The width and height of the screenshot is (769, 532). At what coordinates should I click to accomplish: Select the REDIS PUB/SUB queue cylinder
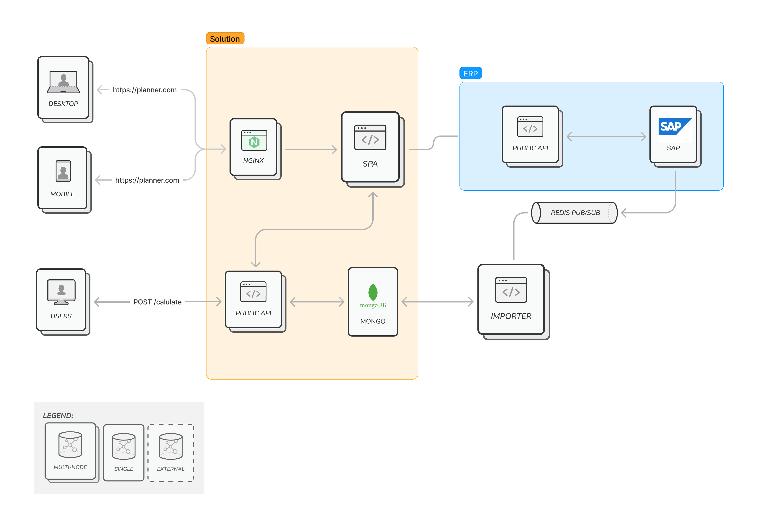click(574, 213)
